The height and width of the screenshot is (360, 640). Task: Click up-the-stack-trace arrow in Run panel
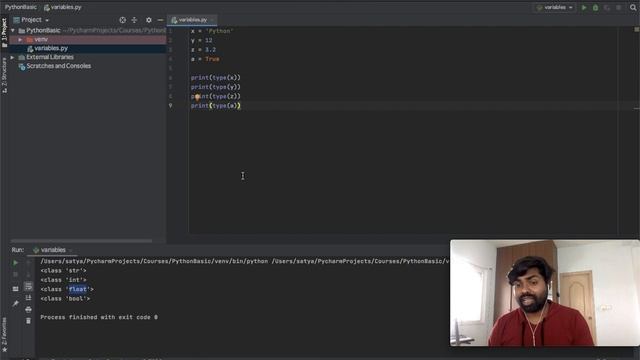tap(28, 263)
